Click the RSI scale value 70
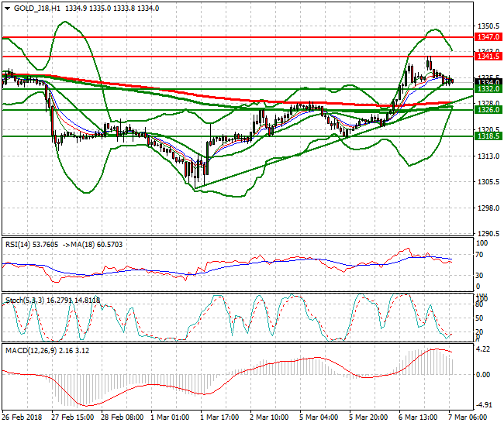The width and height of the screenshot is (504, 426). click(479, 255)
